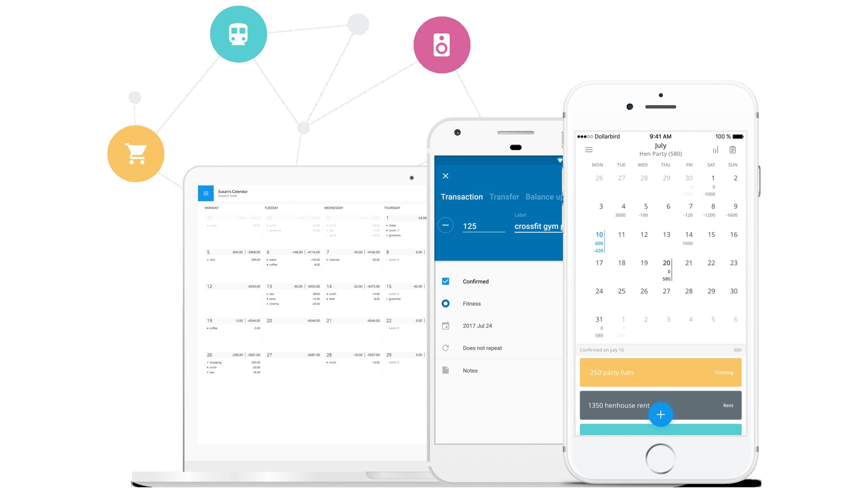Click the crossfit gym label input field
Screen dimensions: 868x493
coord(538,226)
